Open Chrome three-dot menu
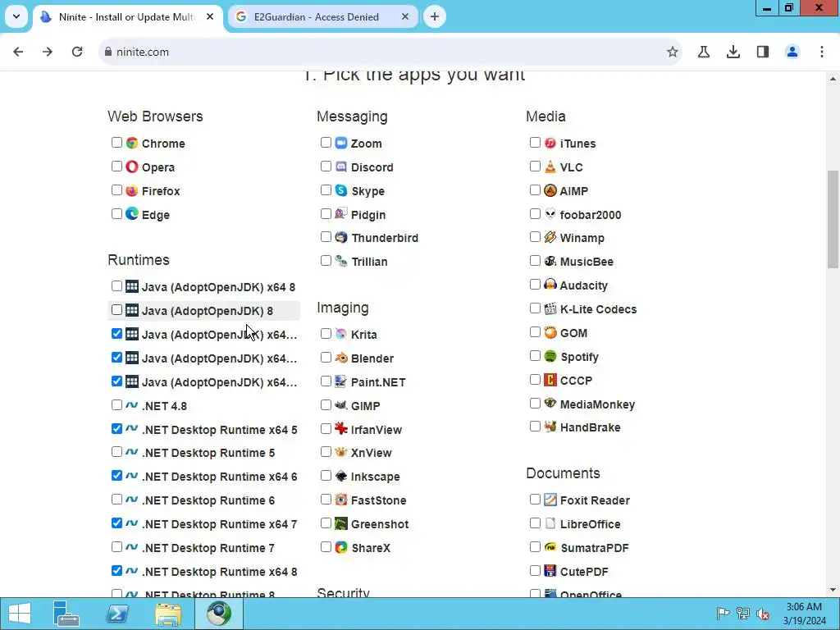Screen dimensions: 840x630 click(x=822, y=52)
